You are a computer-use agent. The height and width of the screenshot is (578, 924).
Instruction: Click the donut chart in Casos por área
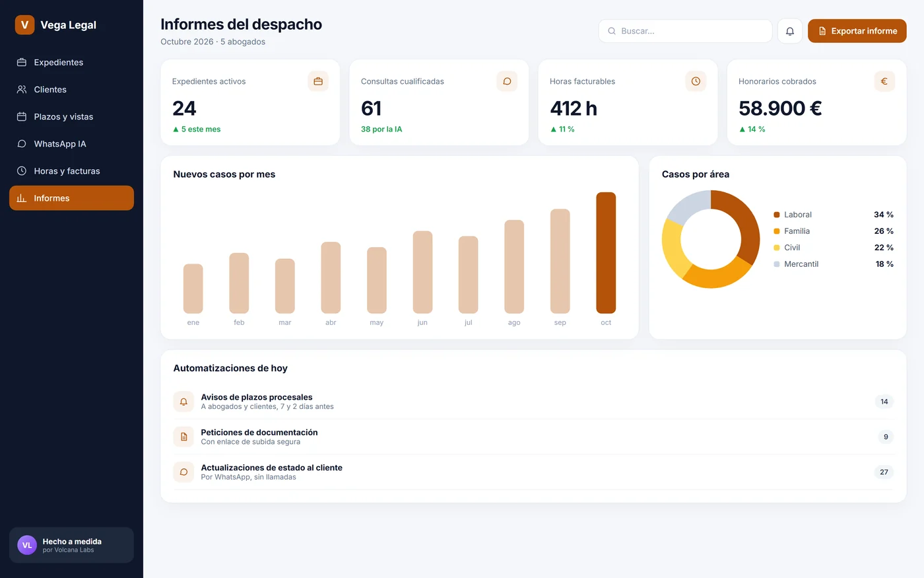pos(711,239)
